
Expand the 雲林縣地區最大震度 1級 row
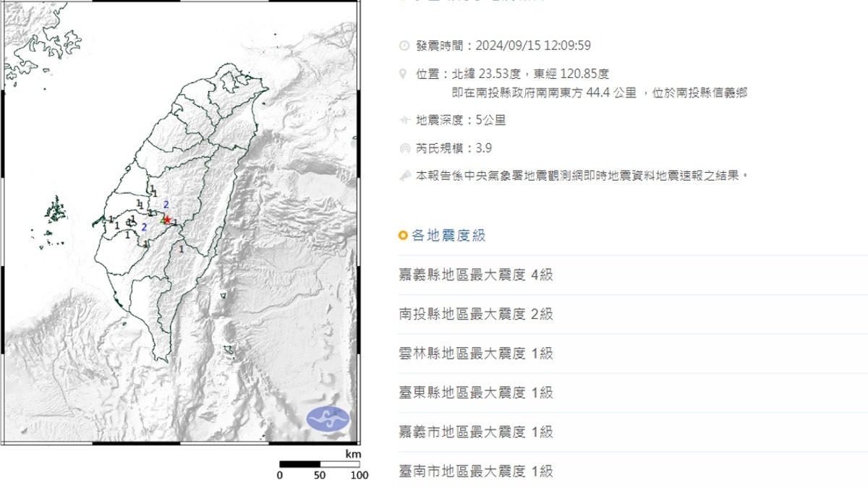[476, 354]
